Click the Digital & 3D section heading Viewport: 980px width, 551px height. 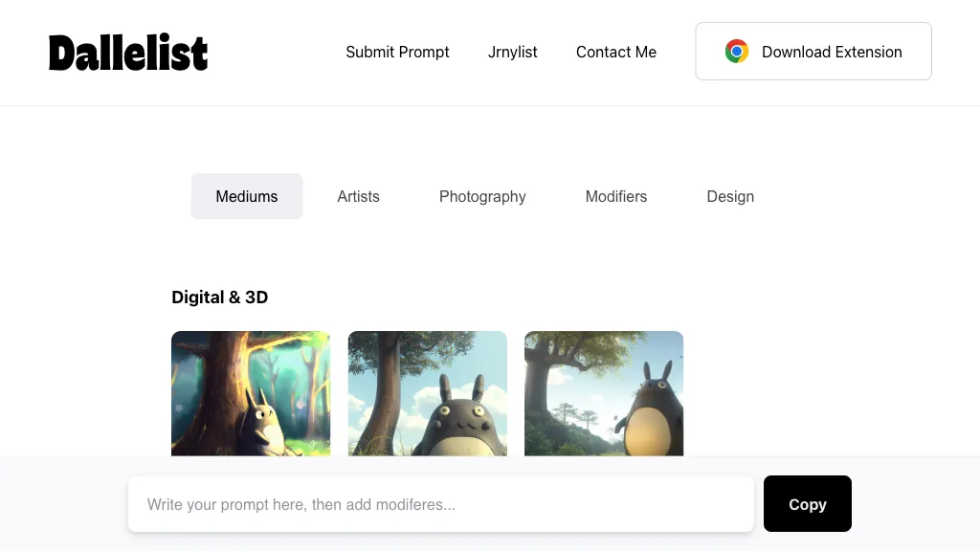[219, 298]
